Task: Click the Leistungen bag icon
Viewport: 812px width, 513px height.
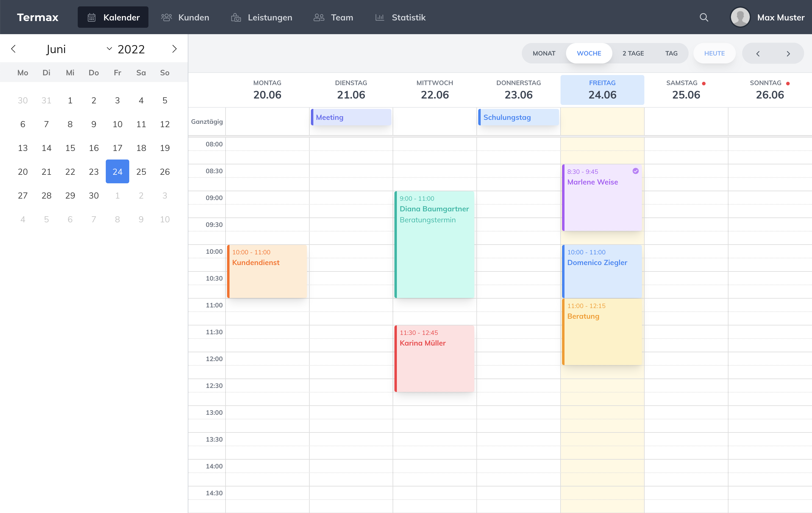Action: (236, 17)
